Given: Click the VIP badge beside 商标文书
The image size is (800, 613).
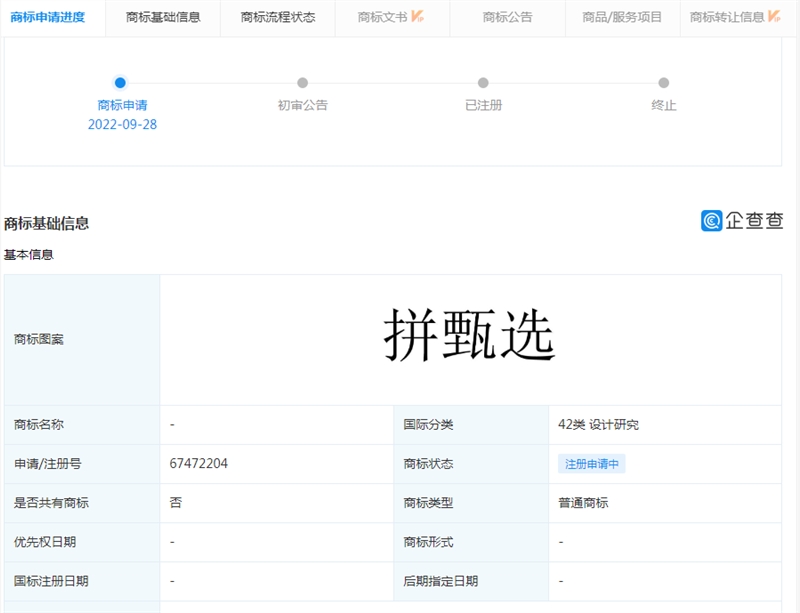Looking at the screenshot, I should click(417, 17).
